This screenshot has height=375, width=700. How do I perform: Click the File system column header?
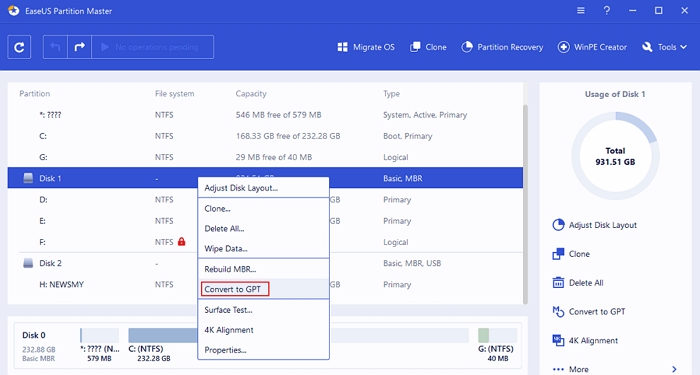point(175,94)
